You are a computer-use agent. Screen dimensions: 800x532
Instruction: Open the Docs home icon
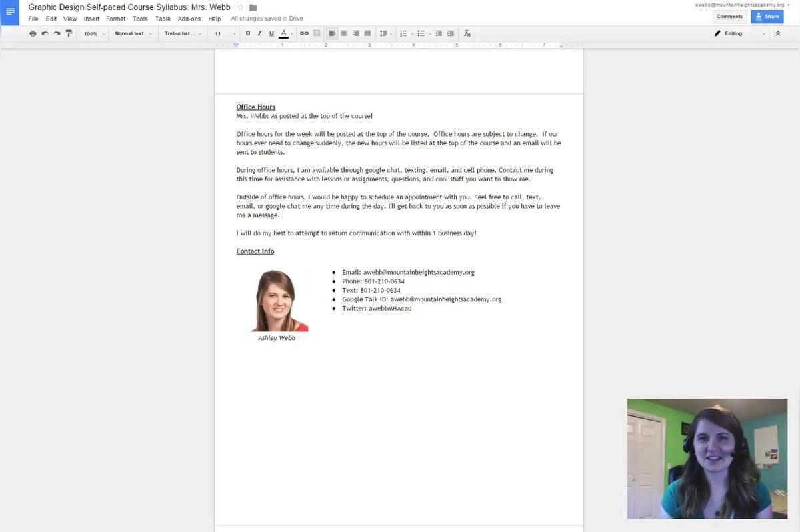(10, 12)
